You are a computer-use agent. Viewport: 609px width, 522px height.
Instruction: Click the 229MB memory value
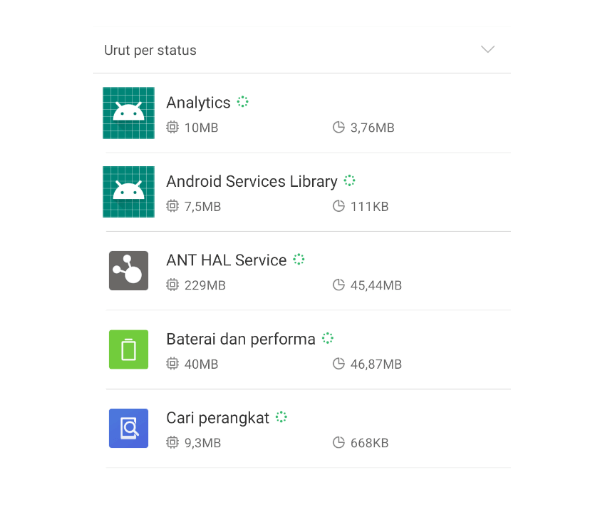pos(205,285)
